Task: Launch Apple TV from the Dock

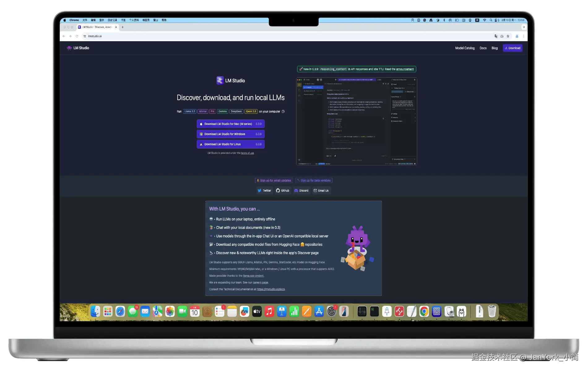Action: point(257,311)
